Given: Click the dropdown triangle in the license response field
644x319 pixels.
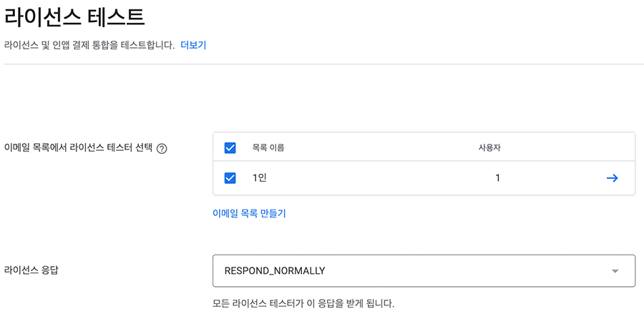Looking at the screenshot, I should coord(615,271).
